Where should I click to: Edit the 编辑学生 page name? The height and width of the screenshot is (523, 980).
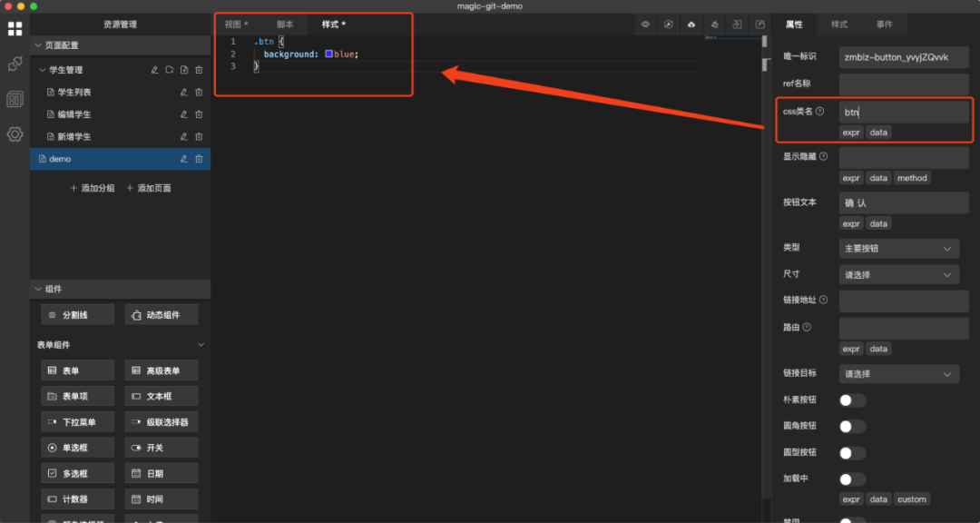pyautogui.click(x=183, y=114)
